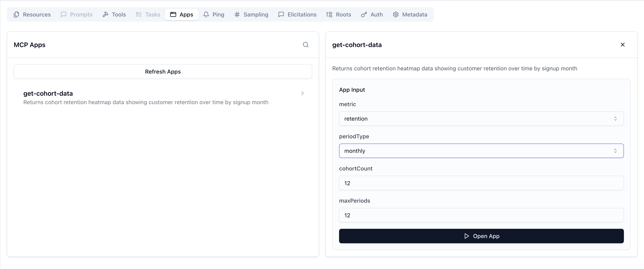Viewport: 644px width, 269px height.
Task: Open the Auth tab
Action: [x=372, y=14]
